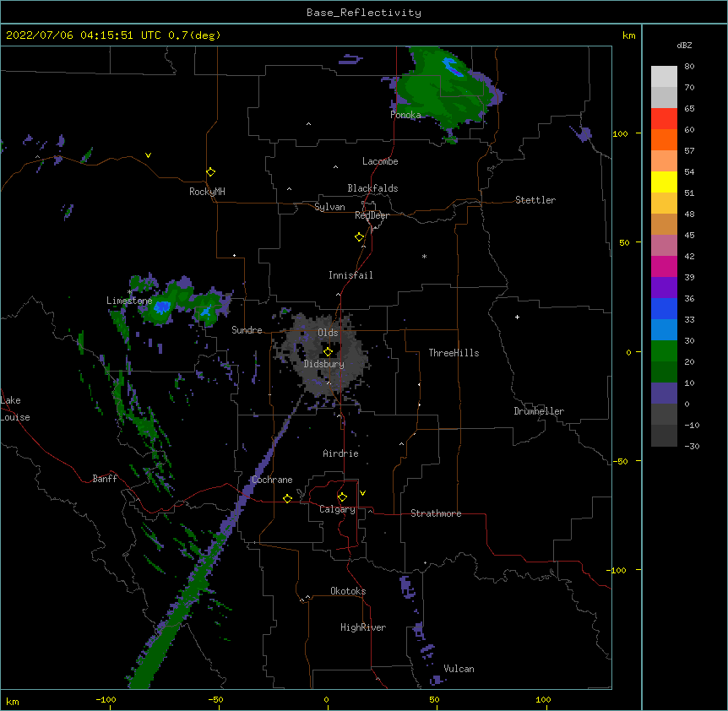Click the red 60-65 dBZ legend swatch
This screenshot has width=728, height=711.
pyautogui.click(x=664, y=119)
